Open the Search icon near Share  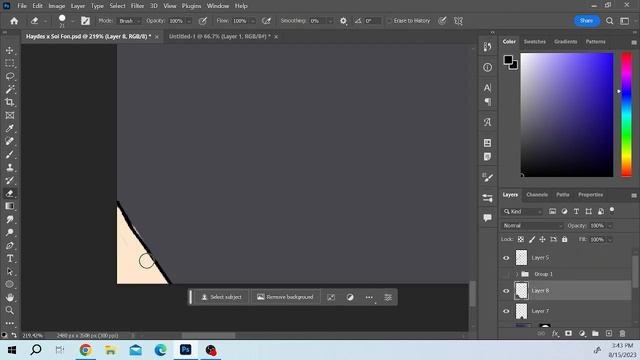(x=609, y=21)
